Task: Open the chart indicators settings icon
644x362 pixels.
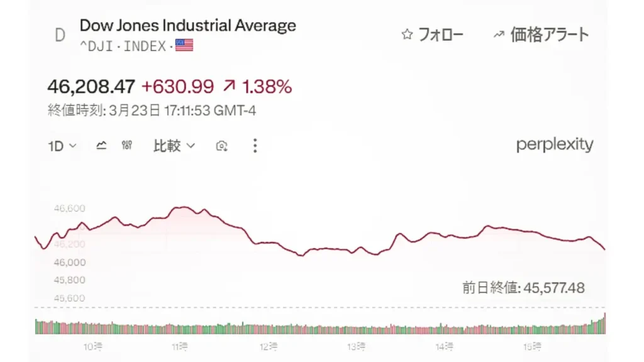Action: pos(127,146)
